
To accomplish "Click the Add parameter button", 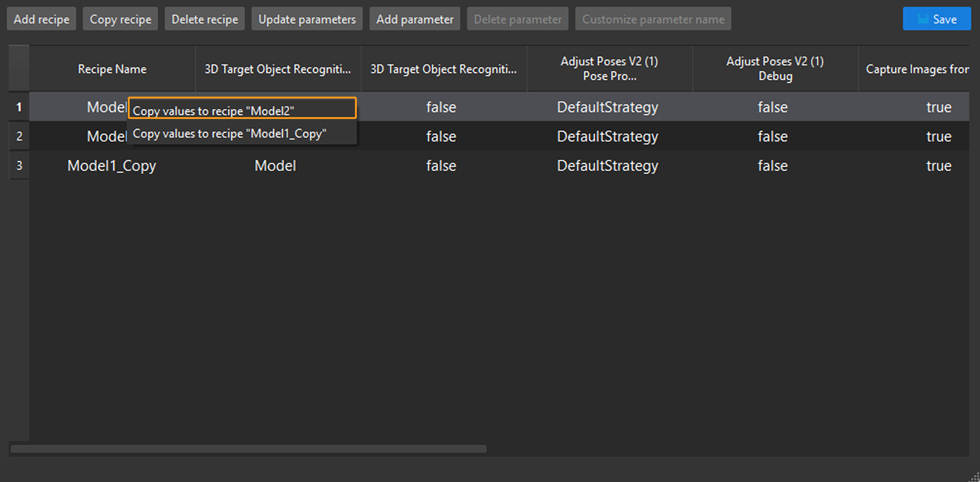I will [414, 19].
